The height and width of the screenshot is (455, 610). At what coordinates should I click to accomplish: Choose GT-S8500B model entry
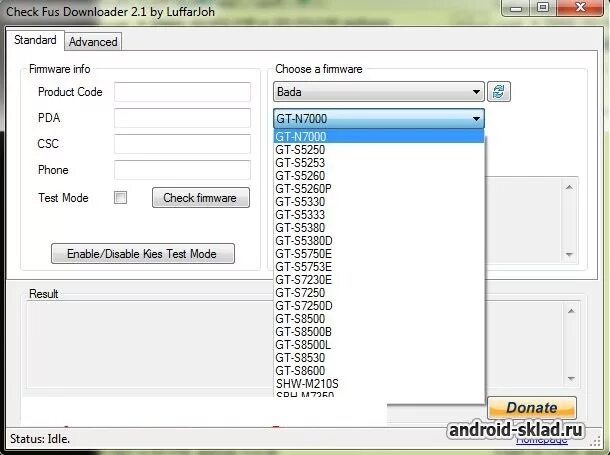(379, 332)
